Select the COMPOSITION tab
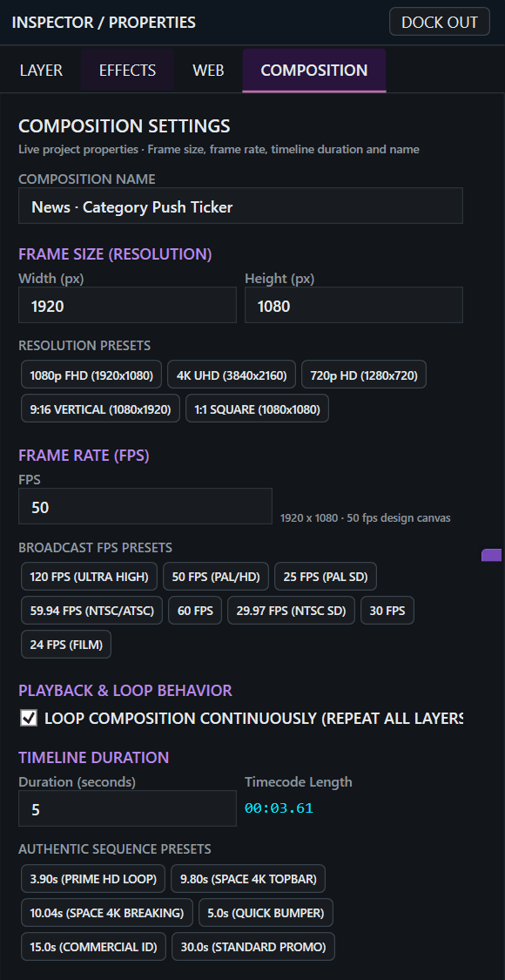 click(314, 70)
